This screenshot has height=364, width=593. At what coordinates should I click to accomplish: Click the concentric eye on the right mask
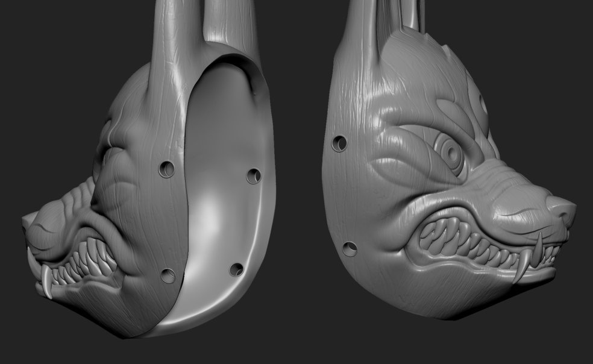450,153
